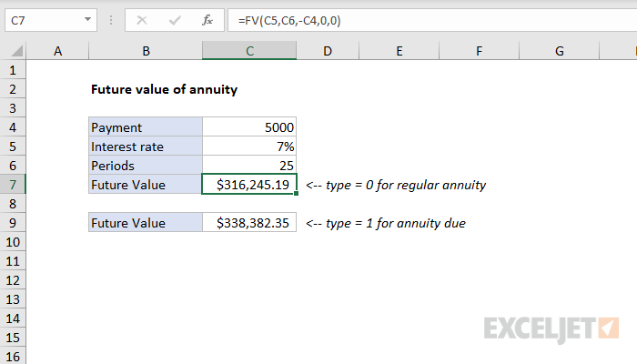This screenshot has width=637, height=364.
Task: Select row 9 header
Action: (x=13, y=223)
